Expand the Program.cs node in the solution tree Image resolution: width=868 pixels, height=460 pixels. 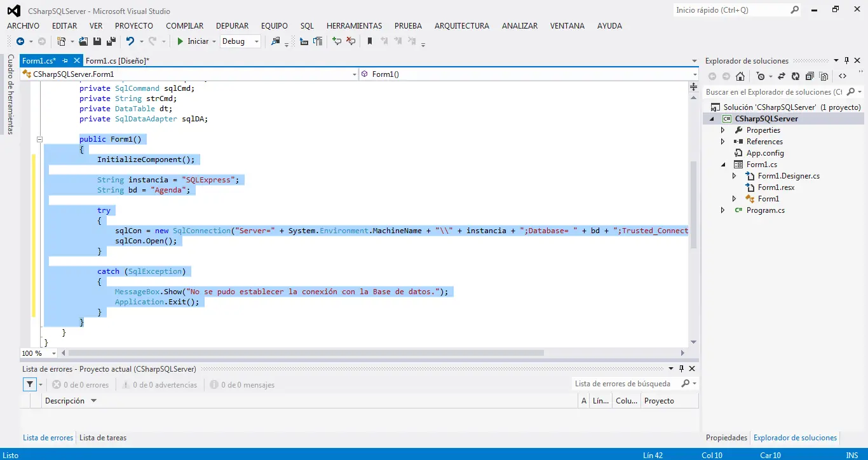722,210
